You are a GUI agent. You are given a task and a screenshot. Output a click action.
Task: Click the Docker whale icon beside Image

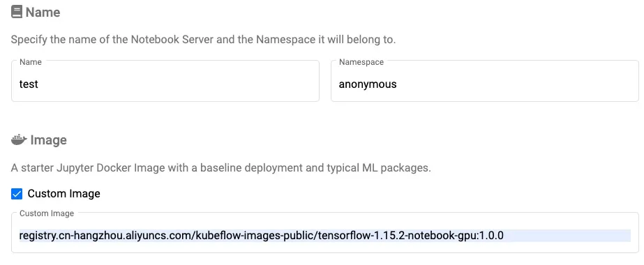(18, 140)
